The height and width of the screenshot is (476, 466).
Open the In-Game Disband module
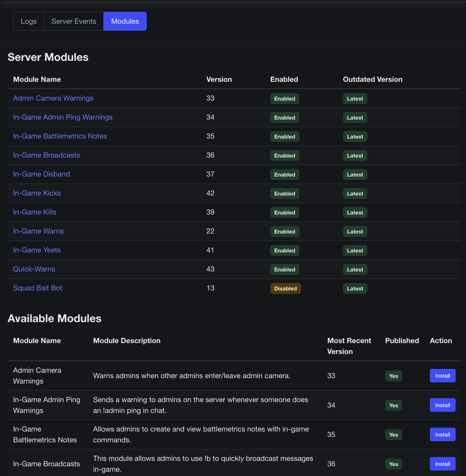41,174
